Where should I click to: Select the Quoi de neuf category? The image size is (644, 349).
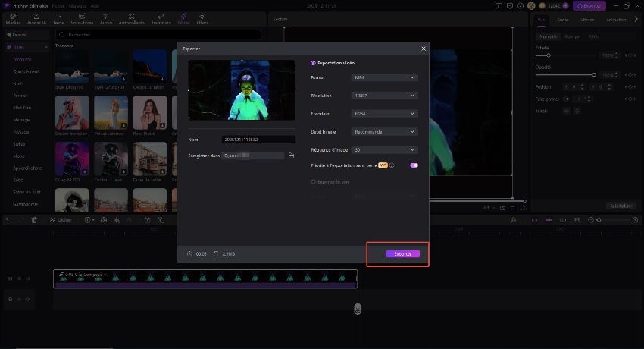[26, 71]
